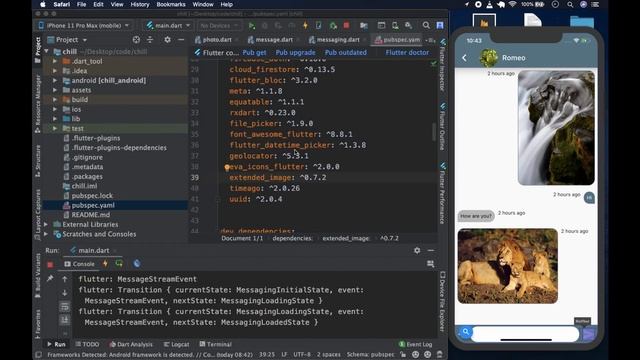
Task: Toggle Project side tool button
Action: point(38,50)
